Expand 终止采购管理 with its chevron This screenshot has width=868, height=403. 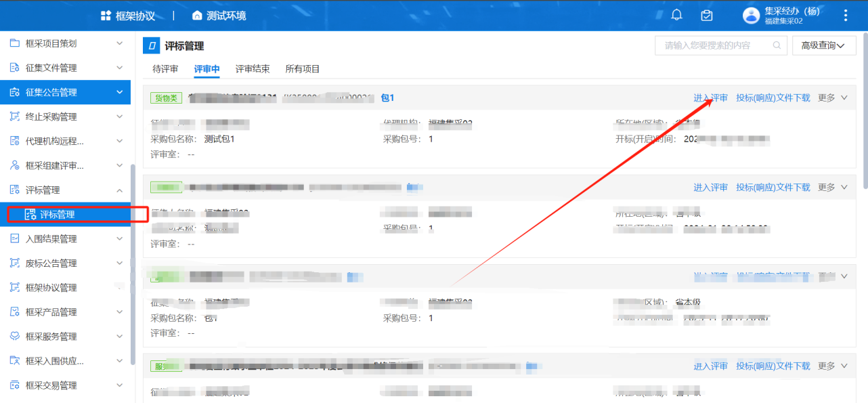120,116
